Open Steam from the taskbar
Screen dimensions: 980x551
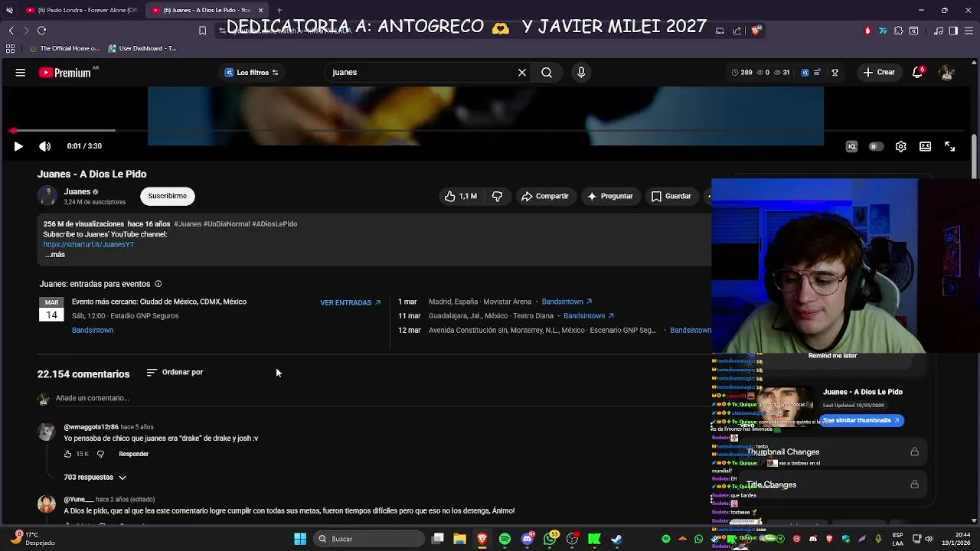pyautogui.click(x=616, y=539)
